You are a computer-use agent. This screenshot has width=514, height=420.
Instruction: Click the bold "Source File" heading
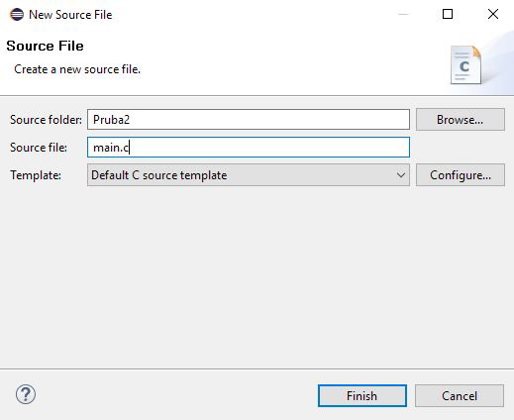click(x=45, y=46)
